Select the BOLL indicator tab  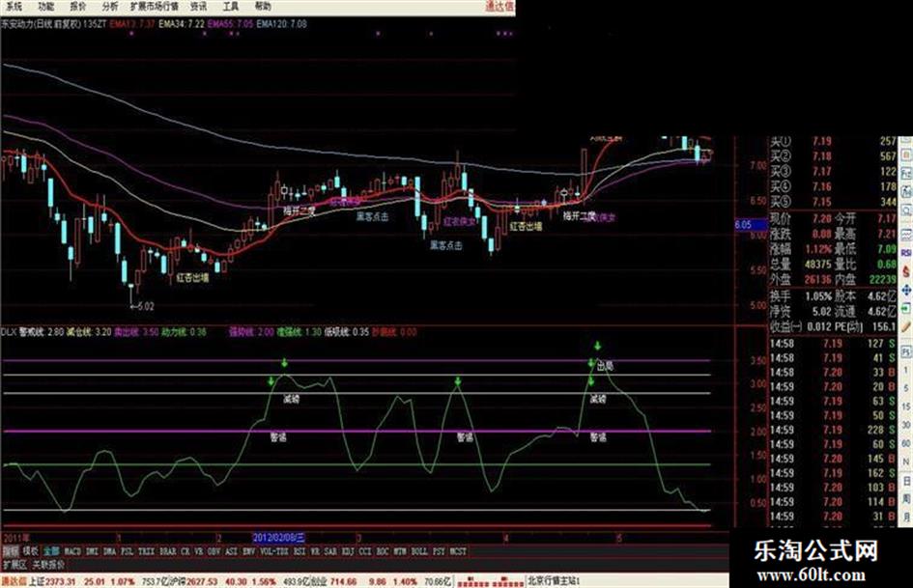pyautogui.click(x=419, y=550)
